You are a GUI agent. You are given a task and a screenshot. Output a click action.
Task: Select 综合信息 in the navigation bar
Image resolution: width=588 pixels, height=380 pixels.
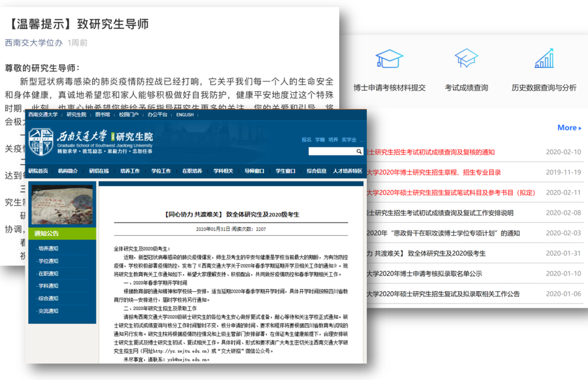tap(316, 171)
